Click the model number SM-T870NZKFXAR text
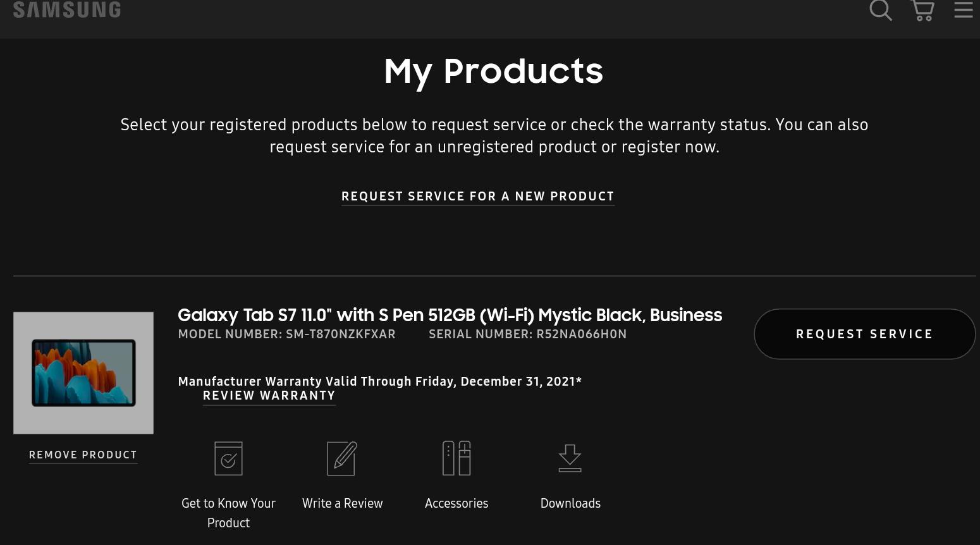Screen dimensions: 980x545 [341, 334]
